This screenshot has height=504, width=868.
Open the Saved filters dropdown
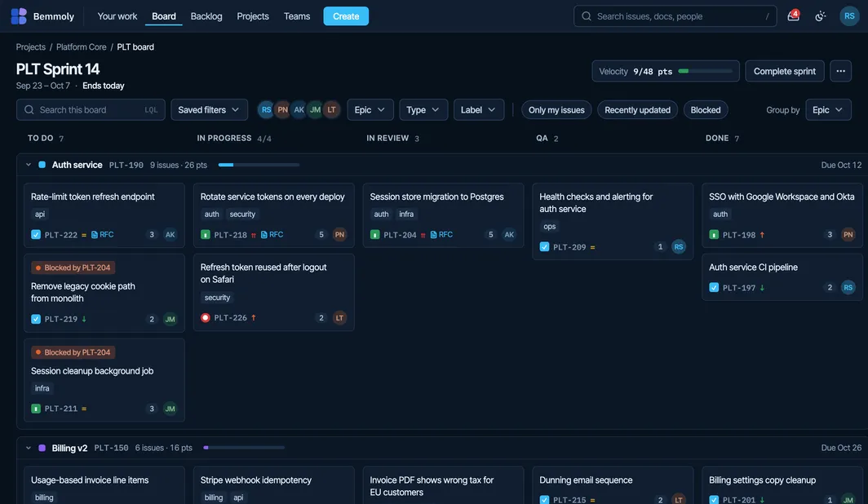(x=209, y=109)
